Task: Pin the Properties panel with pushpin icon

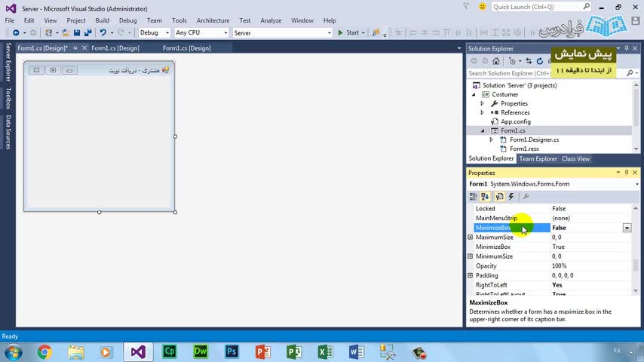Action: click(627, 173)
